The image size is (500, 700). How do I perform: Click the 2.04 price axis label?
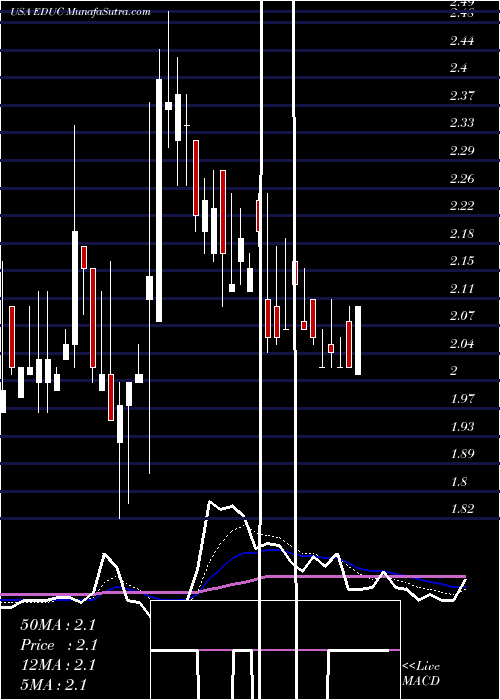point(462,344)
